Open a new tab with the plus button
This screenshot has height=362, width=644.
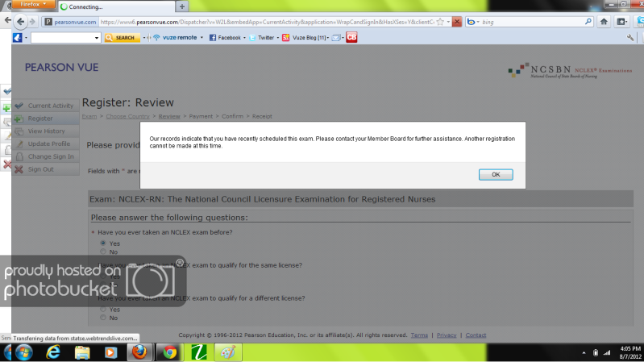coord(182,6)
